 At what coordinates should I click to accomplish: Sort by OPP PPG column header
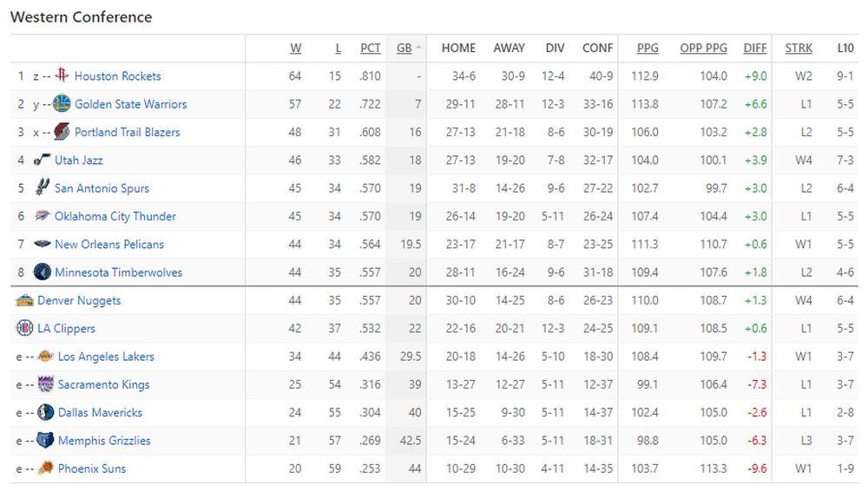click(703, 49)
